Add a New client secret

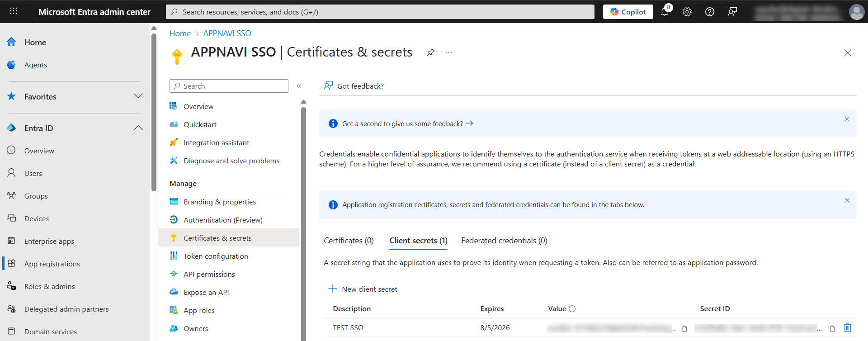pyautogui.click(x=363, y=289)
